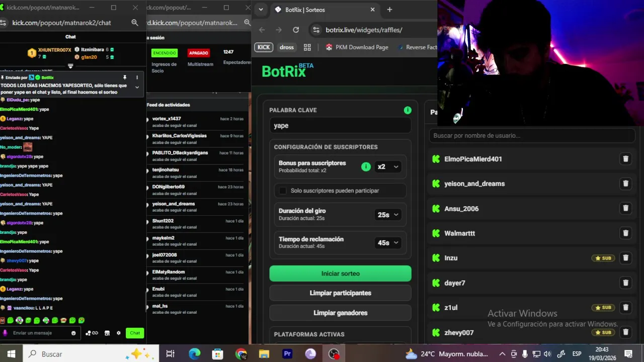Expand pinned BotRix message with chevron
The image size is (644, 362).
click(137, 87)
